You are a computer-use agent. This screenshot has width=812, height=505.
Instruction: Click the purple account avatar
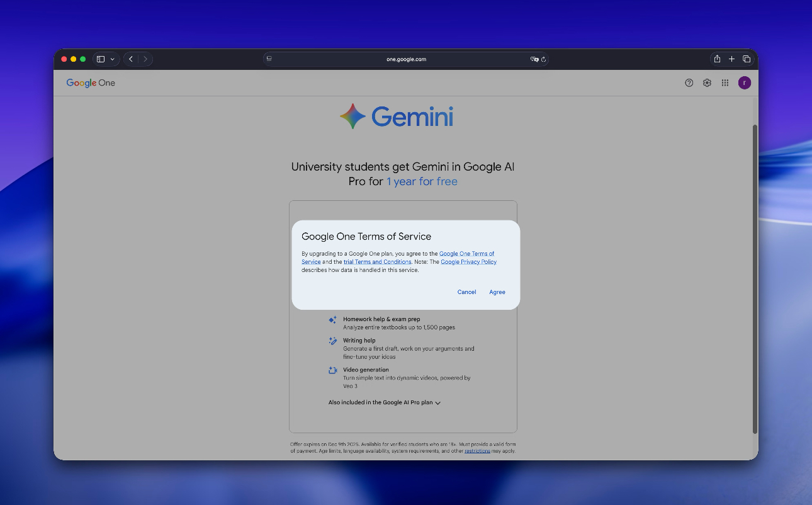[745, 83]
